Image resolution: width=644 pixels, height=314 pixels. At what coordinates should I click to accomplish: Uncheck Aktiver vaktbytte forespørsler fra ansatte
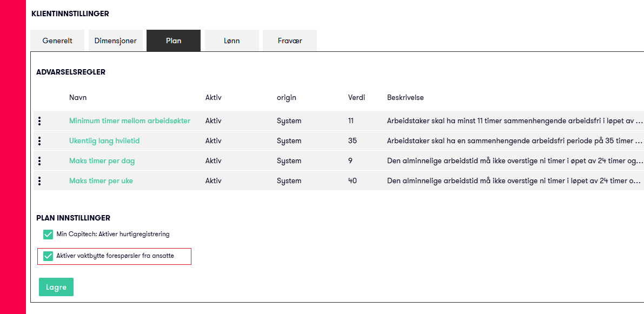click(x=48, y=256)
